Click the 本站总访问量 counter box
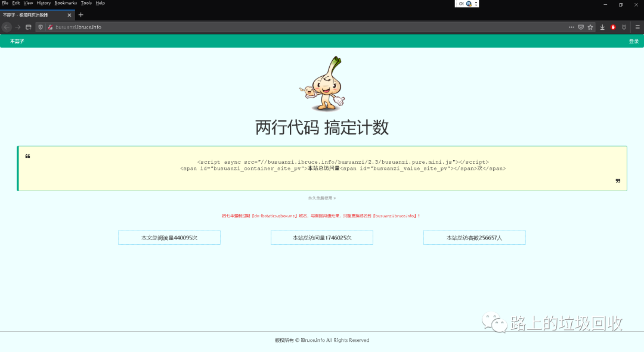Image resolution: width=644 pixels, height=352 pixels. pos(322,238)
